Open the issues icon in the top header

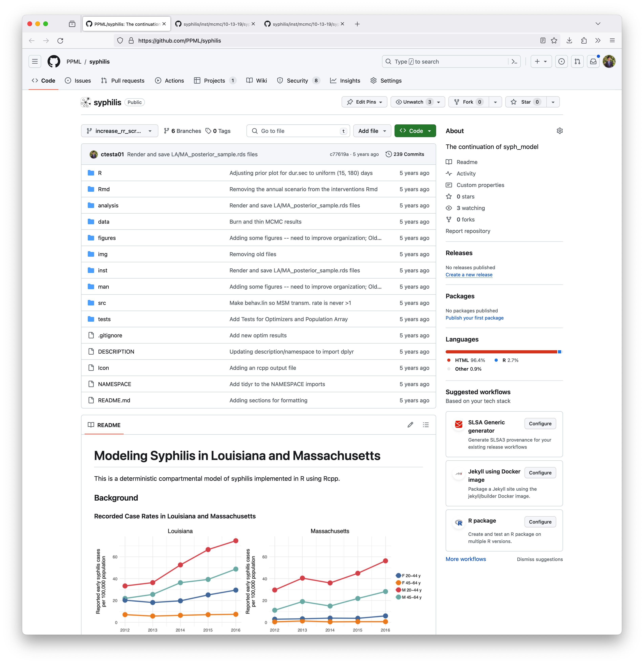pyautogui.click(x=562, y=61)
